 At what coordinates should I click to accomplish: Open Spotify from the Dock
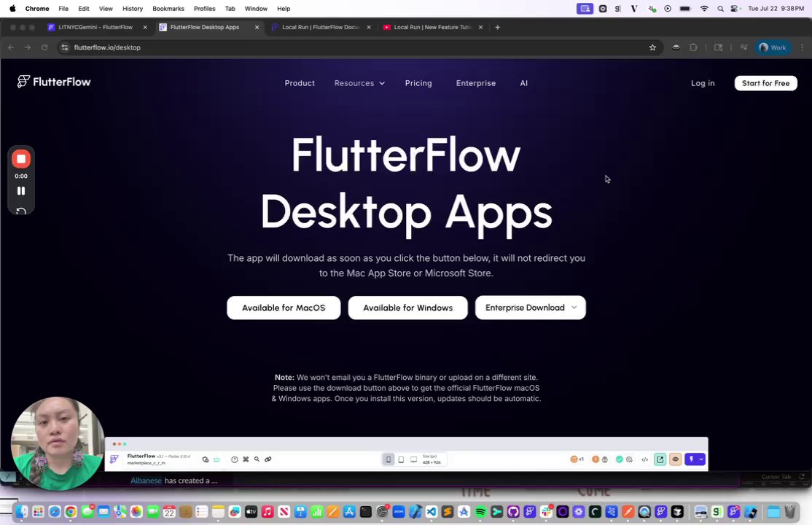coord(480,512)
